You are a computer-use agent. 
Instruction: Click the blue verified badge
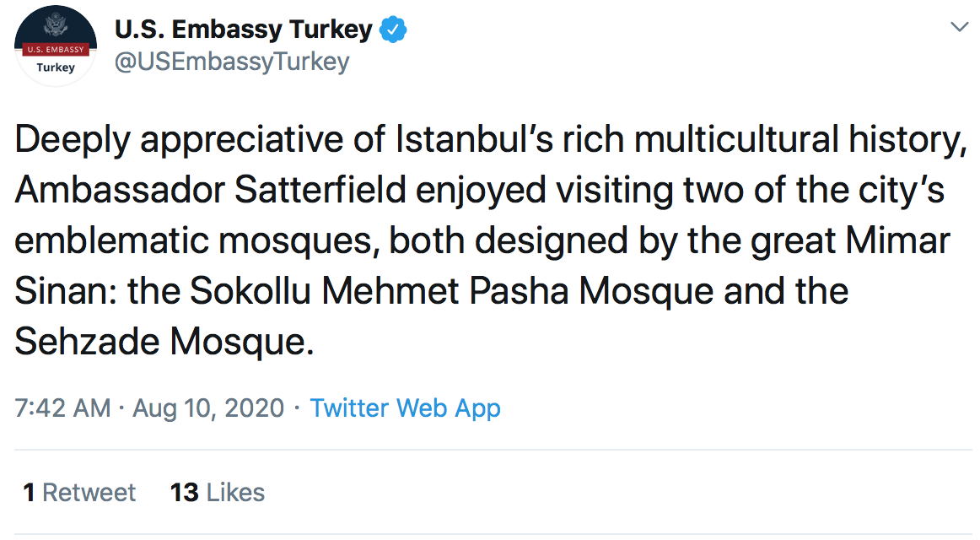393,30
